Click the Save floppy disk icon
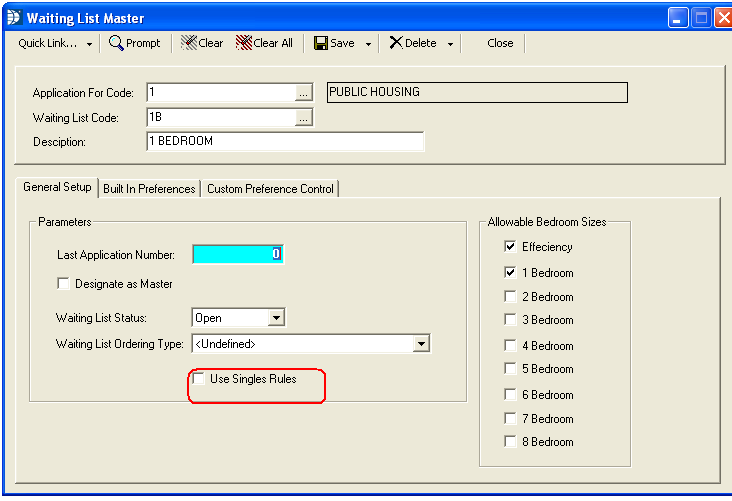Viewport: 732px width, 501px height. (x=321, y=43)
